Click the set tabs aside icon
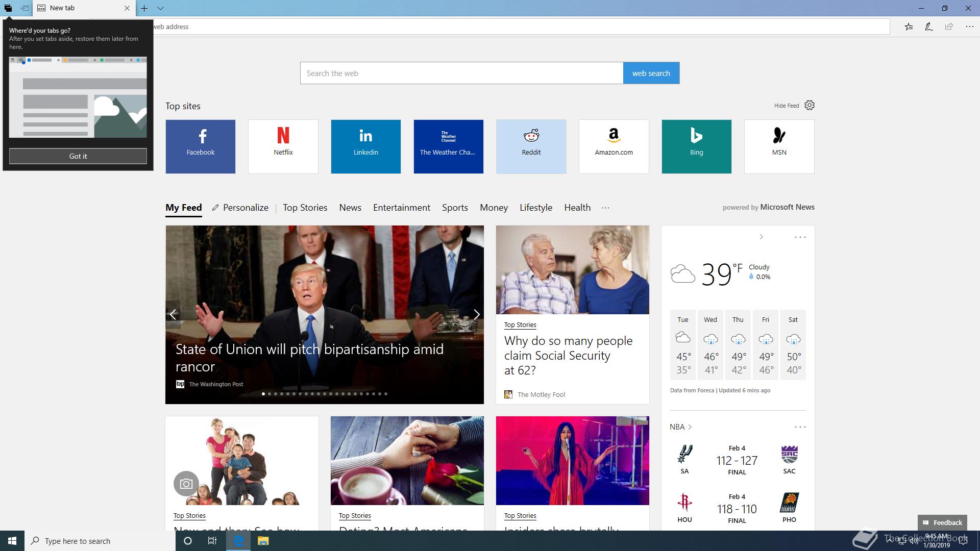This screenshot has width=980, height=551. (24, 8)
